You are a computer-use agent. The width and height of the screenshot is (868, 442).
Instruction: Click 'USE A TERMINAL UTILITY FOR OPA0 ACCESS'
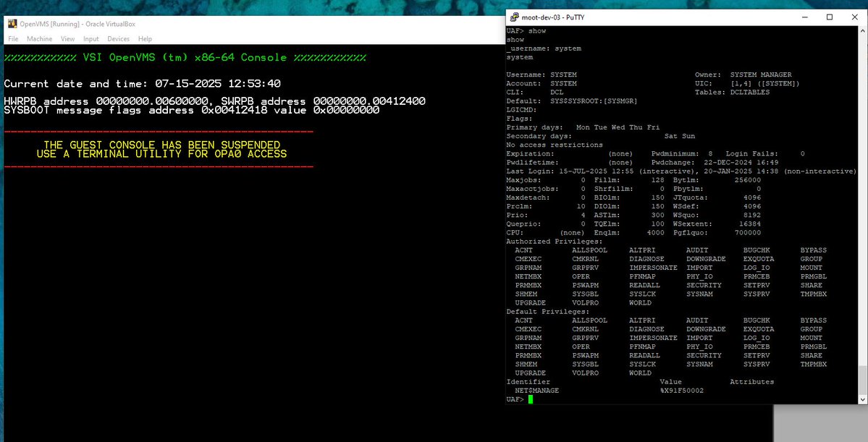[x=161, y=154]
